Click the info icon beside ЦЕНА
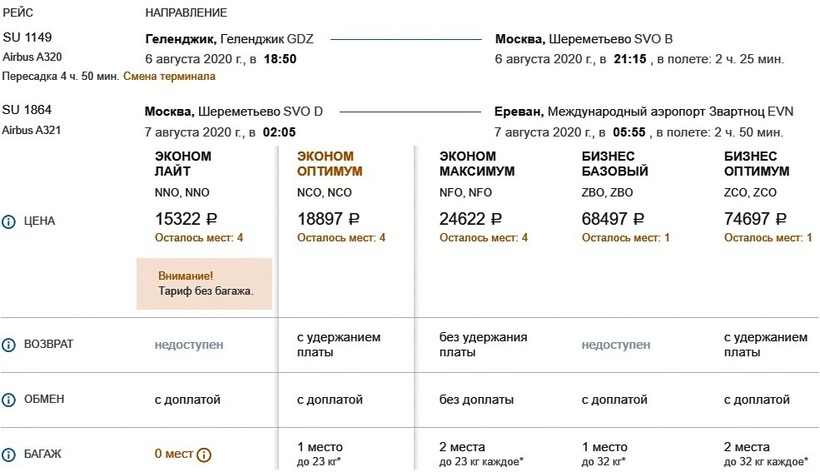820x472 pixels. [x=9, y=221]
